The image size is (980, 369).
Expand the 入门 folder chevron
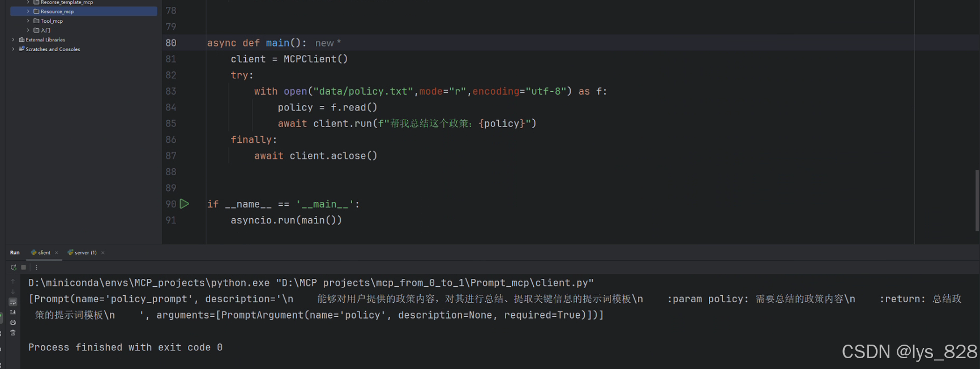tap(28, 30)
